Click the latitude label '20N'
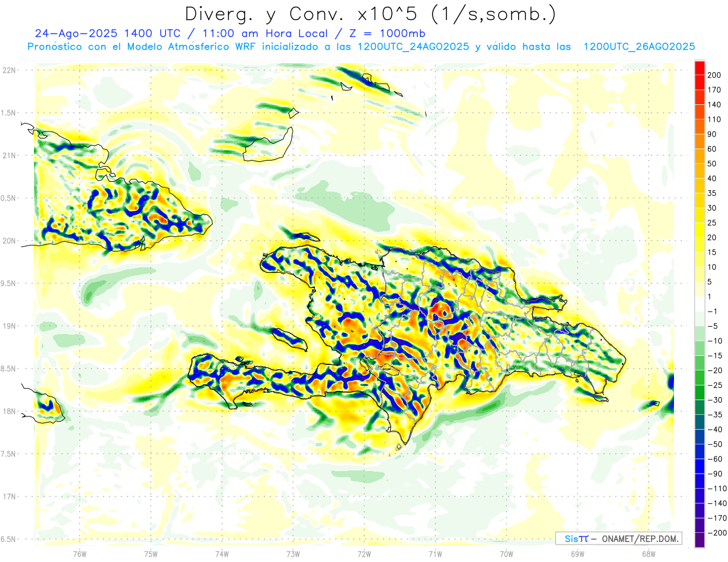Image resolution: width=728 pixels, height=562 pixels. (x=9, y=240)
